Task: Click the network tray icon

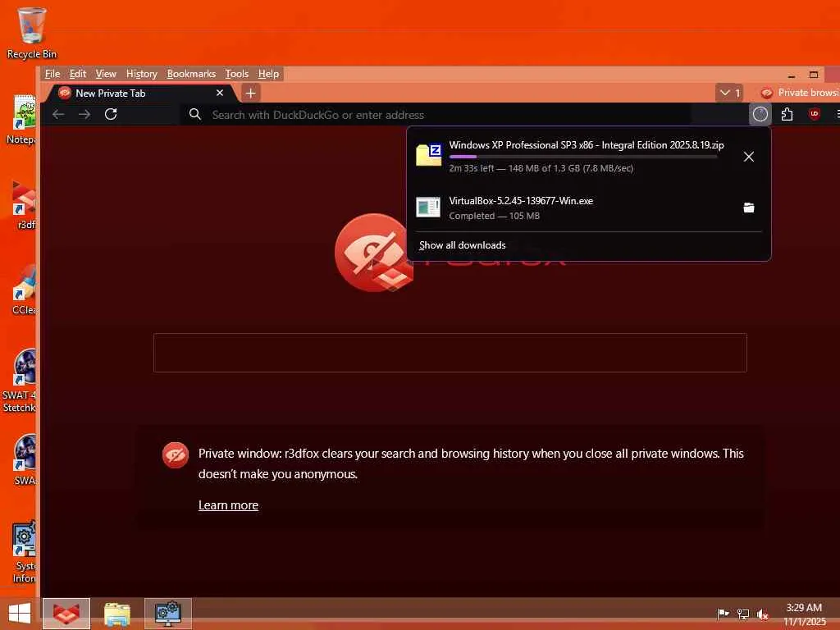Action: [x=742, y=614]
